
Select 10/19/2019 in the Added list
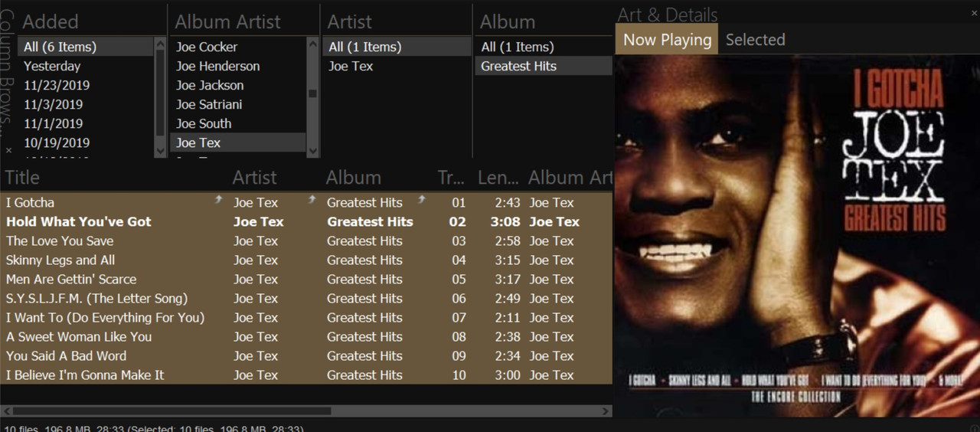pyautogui.click(x=86, y=142)
